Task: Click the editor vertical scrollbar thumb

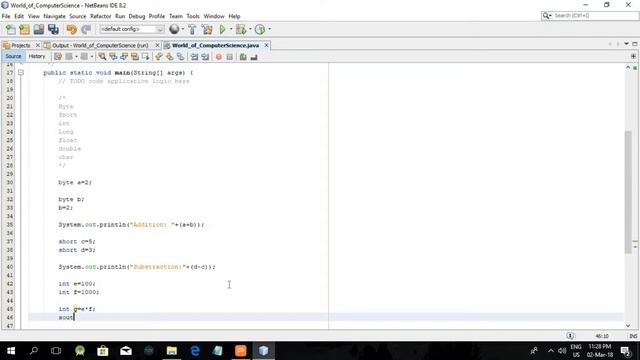Action: click(628, 192)
